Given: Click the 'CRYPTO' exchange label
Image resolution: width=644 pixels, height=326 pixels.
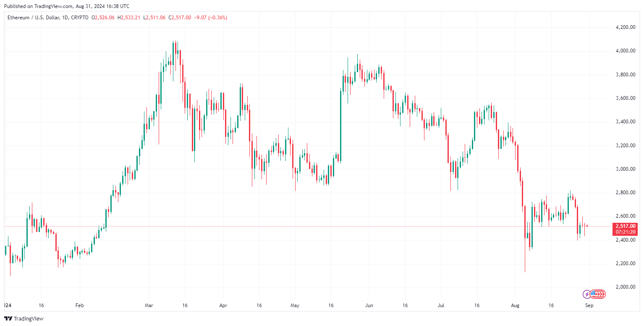Looking at the screenshot, I should tap(80, 18).
